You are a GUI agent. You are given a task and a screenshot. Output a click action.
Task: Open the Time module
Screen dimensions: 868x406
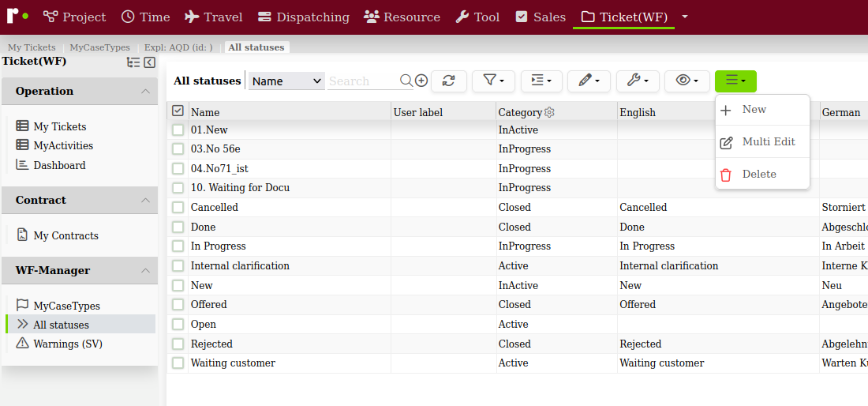point(145,17)
